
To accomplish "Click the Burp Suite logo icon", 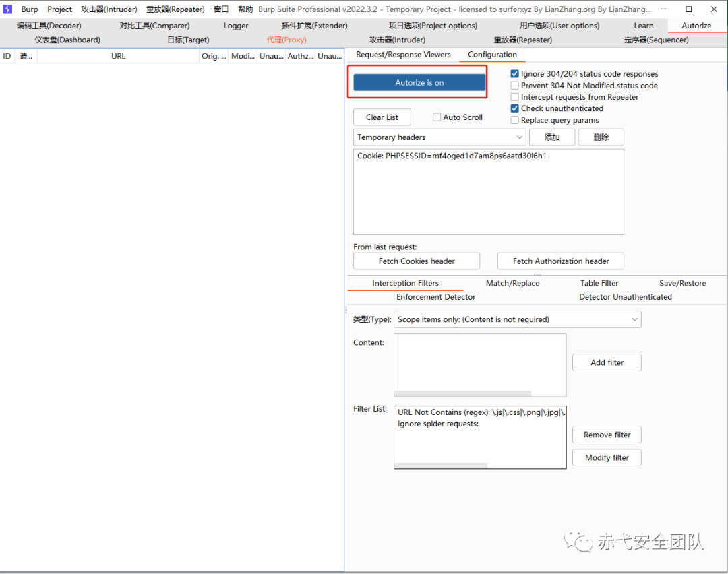I will 7,9.
